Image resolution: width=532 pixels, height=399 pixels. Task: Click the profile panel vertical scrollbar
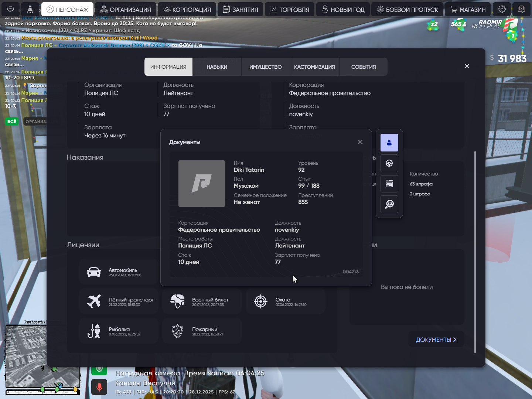[475, 251]
